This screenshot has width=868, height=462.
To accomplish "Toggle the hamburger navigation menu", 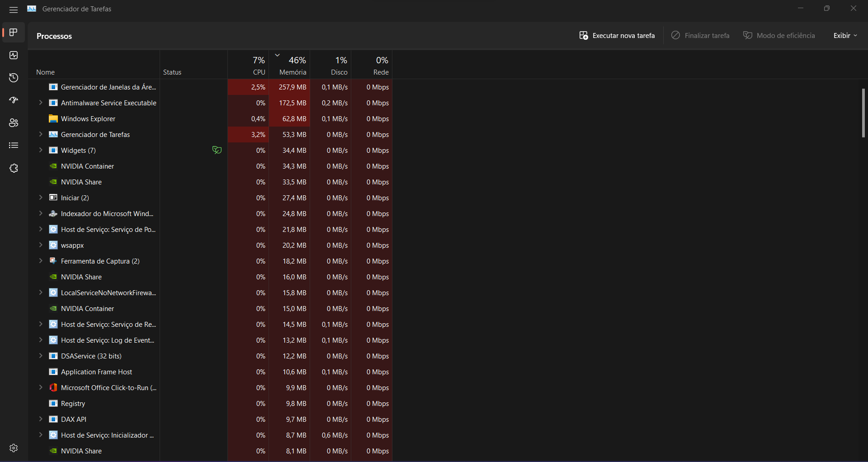I will (14, 9).
